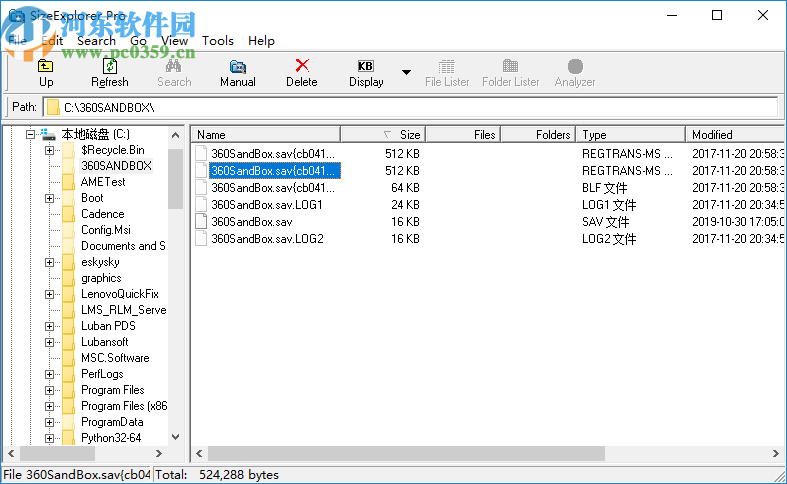Image resolution: width=787 pixels, height=484 pixels.
Task: Expand the Program Files (x86 folder node
Action: click(49, 407)
